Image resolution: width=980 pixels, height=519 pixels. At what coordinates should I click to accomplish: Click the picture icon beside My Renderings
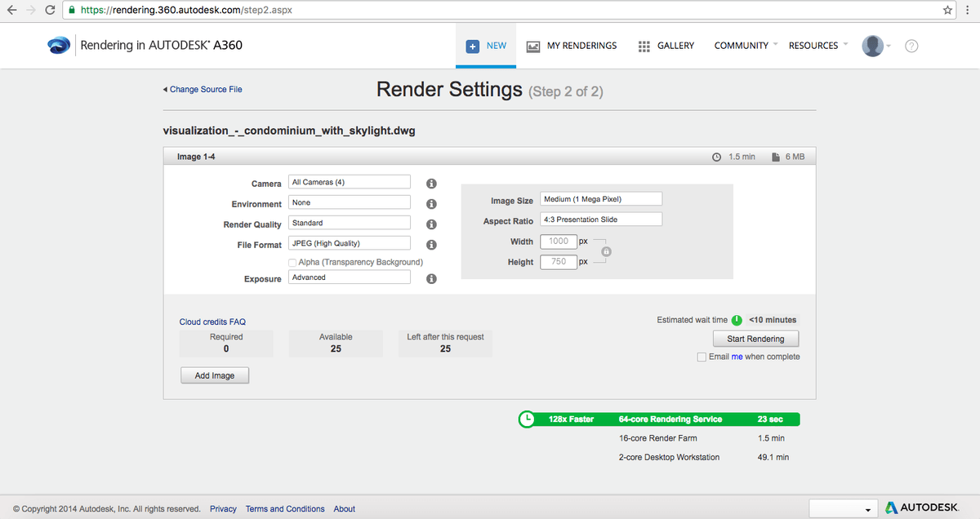(x=533, y=47)
